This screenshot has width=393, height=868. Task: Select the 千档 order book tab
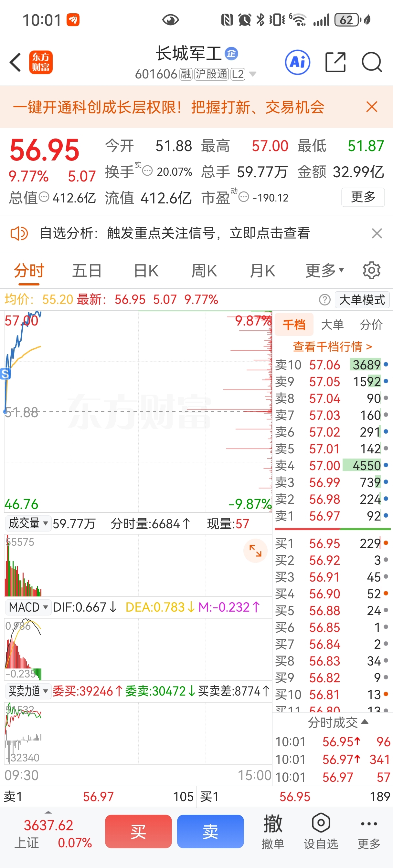294,325
